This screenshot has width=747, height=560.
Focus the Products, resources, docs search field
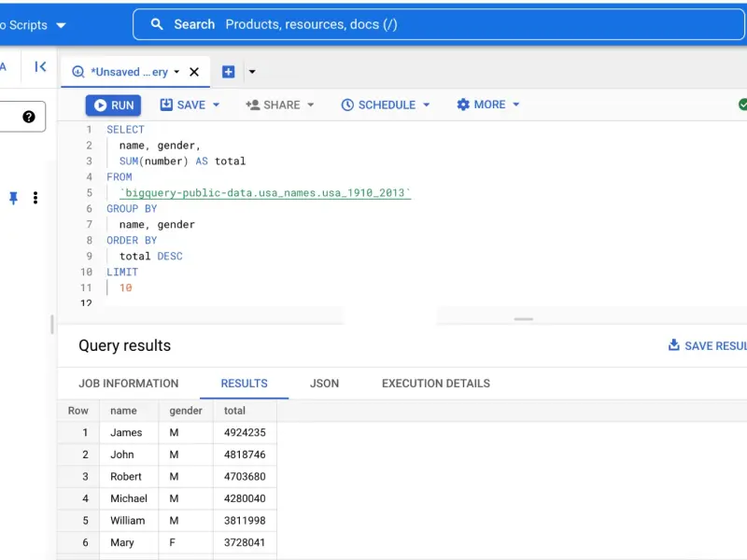(x=438, y=24)
